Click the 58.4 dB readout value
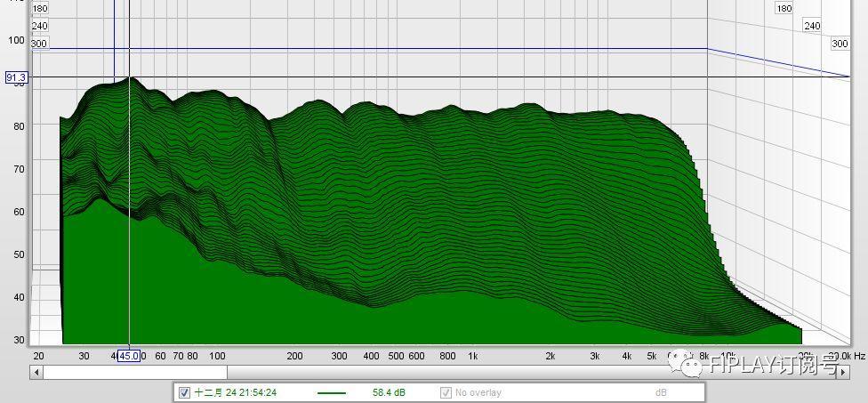 pyautogui.click(x=388, y=392)
